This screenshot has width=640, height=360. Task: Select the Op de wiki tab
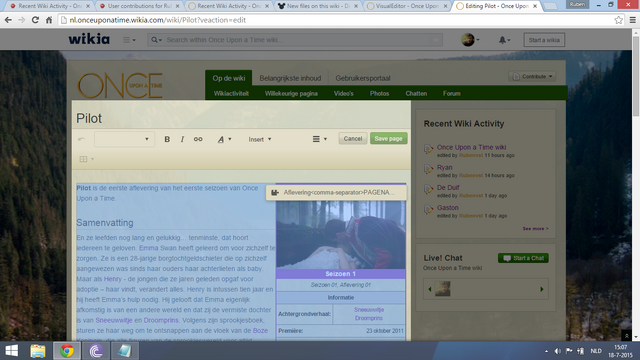pyautogui.click(x=229, y=78)
